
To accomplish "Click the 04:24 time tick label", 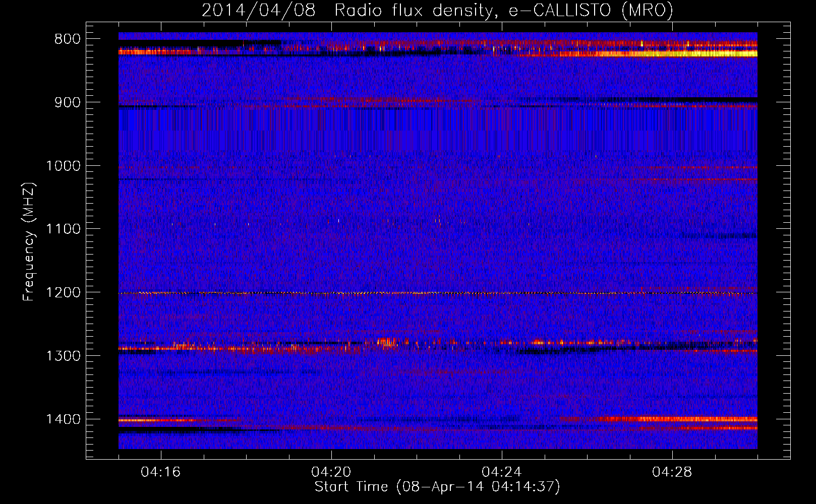I will [502, 472].
